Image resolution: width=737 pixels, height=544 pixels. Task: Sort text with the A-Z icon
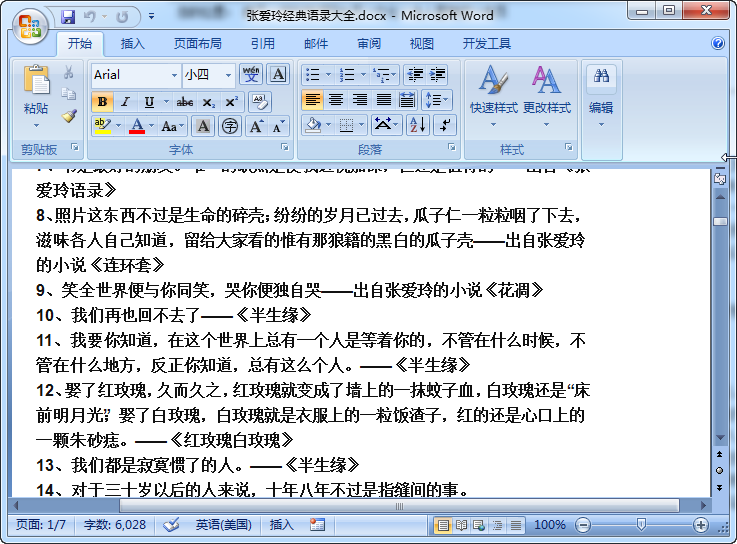click(x=417, y=125)
